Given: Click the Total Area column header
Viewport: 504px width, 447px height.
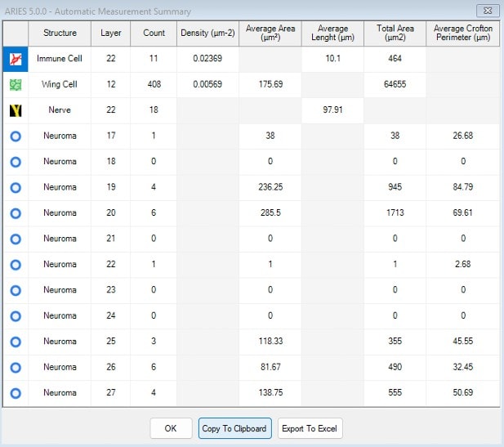Looking at the screenshot, I should coord(395,34).
